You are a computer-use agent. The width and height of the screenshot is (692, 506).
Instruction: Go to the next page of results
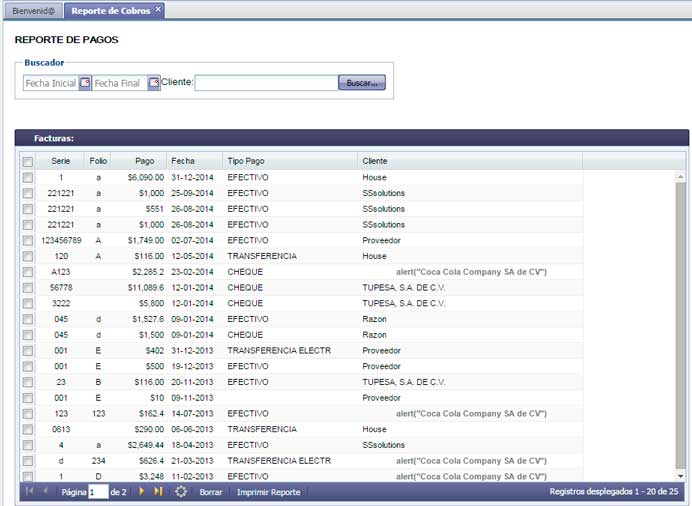click(142, 492)
